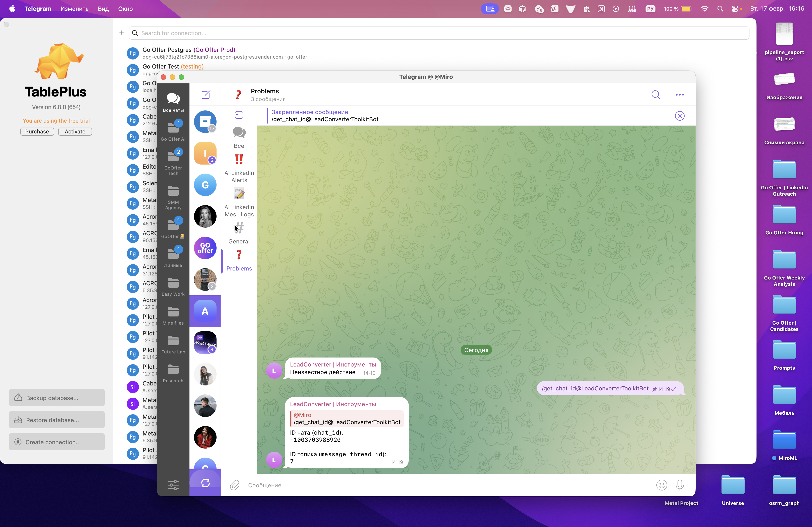Image resolution: width=812 pixels, height=527 pixels.
Task: Click the compose new message icon
Action: 205,94
